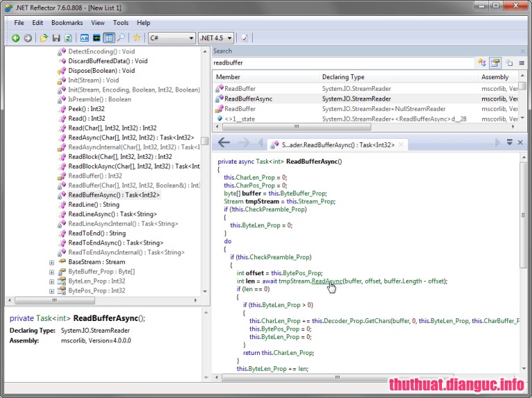Screen dimensions: 532x398
Task: Click the Save floppy disk toolbar icon
Action: (56, 38)
